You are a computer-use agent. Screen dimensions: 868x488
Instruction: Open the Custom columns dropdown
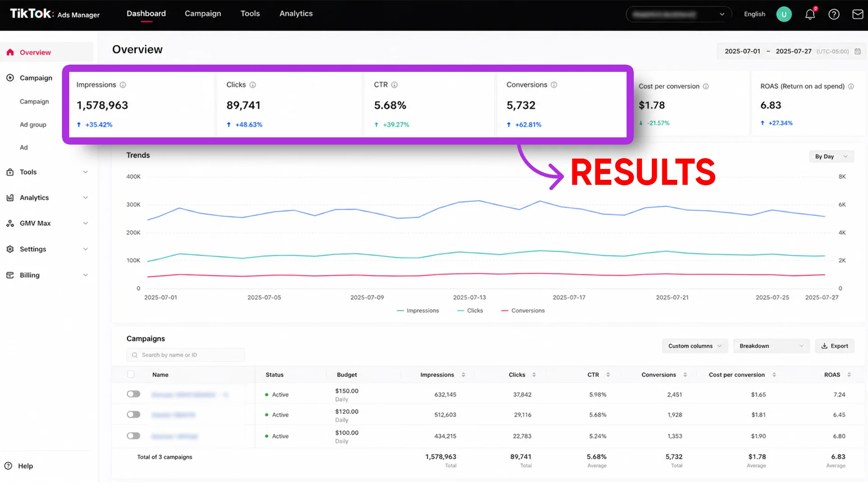coord(695,346)
